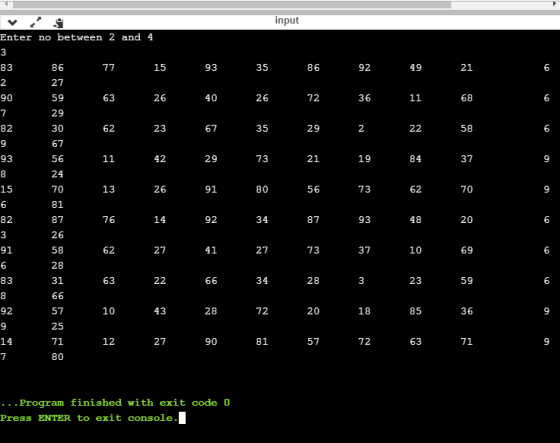The height and width of the screenshot is (443, 560).
Task: Click the value 40 in the output
Action: coord(211,98)
